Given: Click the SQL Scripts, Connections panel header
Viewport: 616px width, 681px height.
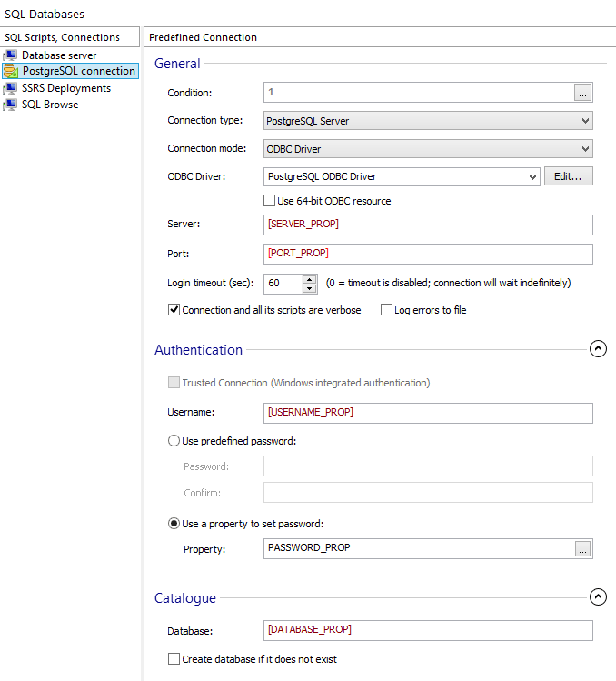Looking at the screenshot, I should point(70,37).
